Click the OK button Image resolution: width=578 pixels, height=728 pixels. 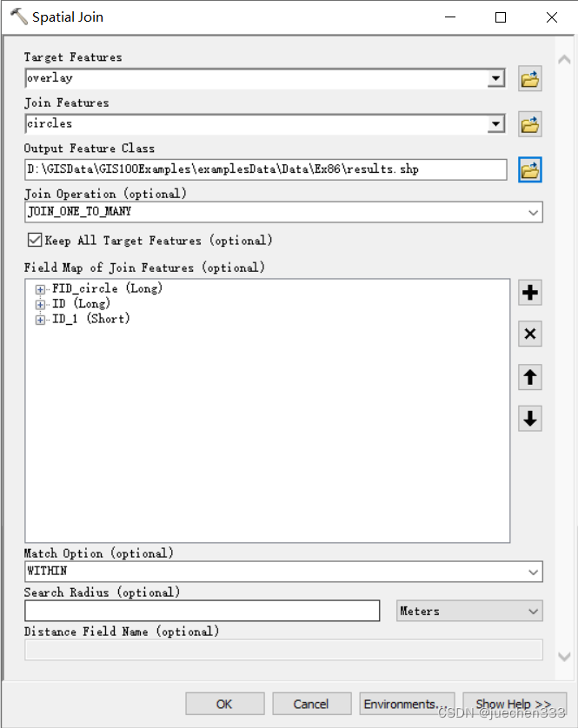[x=225, y=704]
